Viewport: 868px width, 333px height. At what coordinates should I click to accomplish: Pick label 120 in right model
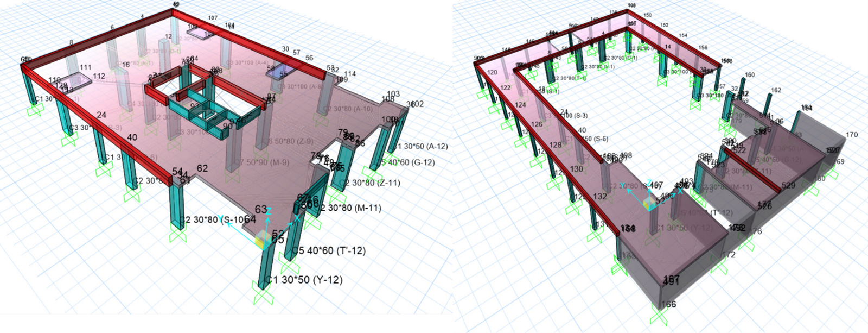(x=492, y=72)
